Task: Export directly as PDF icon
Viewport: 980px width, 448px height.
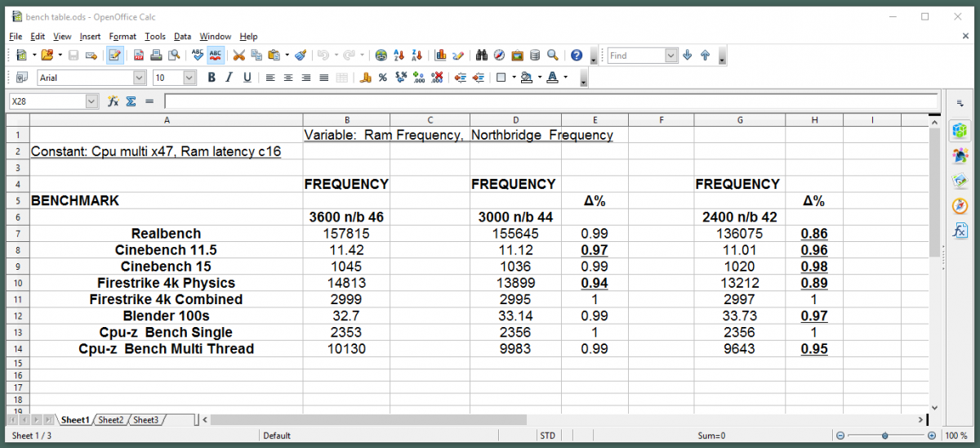Action: [x=138, y=56]
